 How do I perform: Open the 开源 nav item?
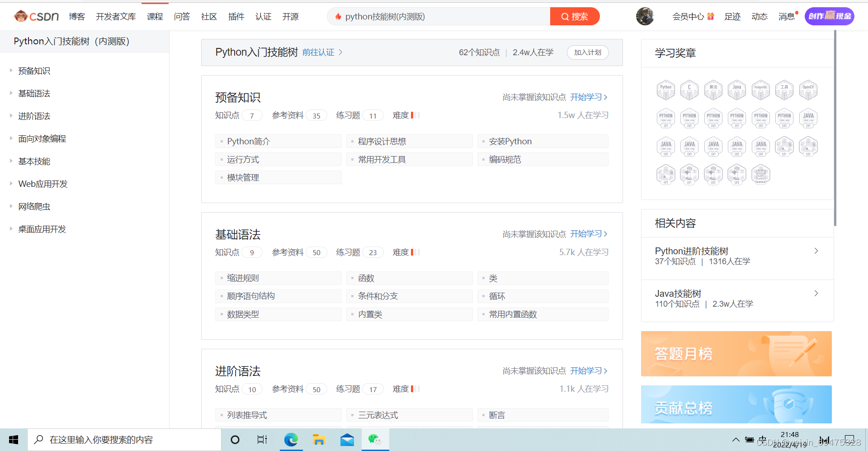[x=290, y=17]
